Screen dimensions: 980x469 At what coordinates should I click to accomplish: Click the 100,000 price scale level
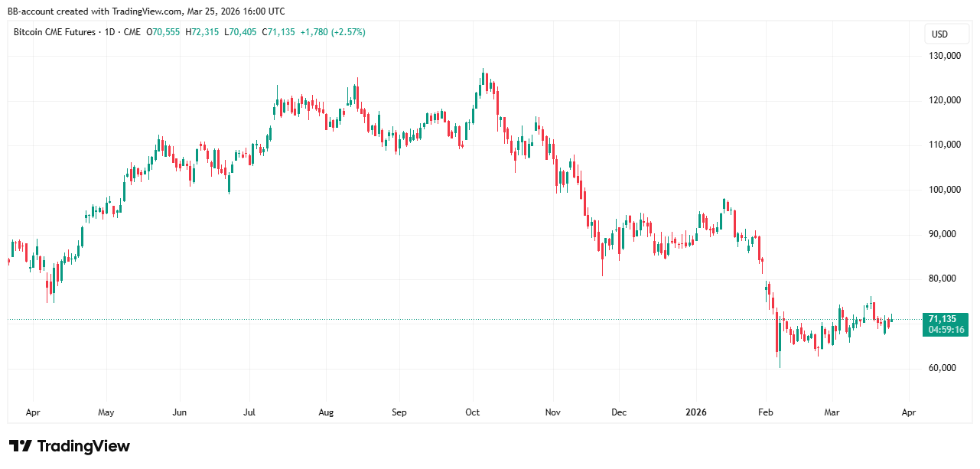[943, 190]
